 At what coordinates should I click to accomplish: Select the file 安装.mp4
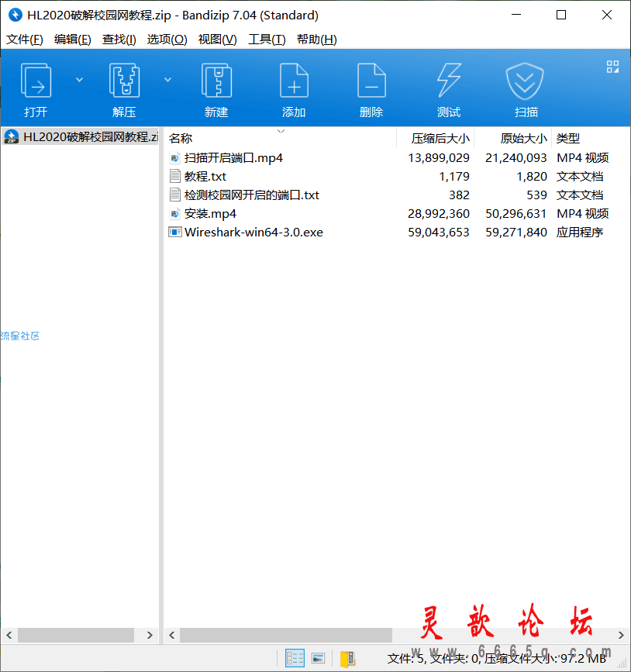pyautogui.click(x=210, y=213)
